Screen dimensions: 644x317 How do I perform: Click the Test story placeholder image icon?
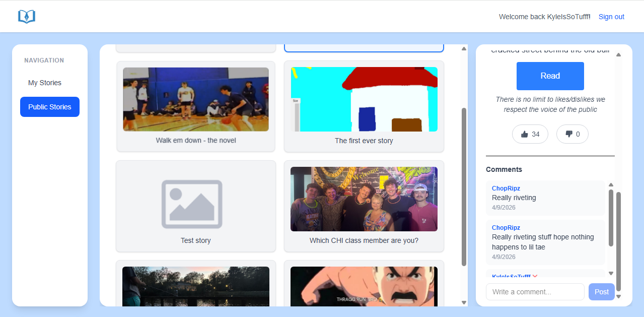click(x=192, y=204)
